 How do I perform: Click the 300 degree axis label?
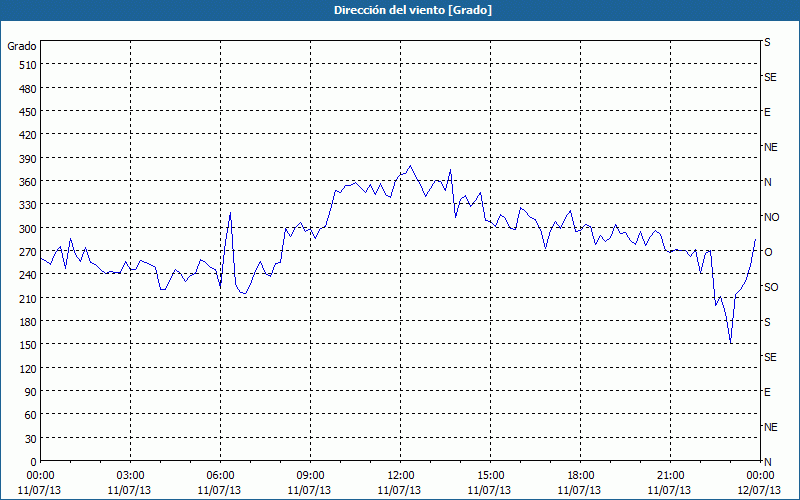(28, 229)
